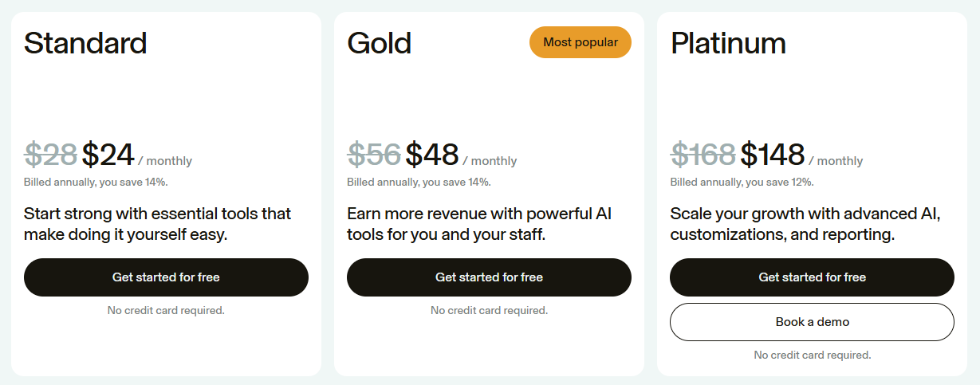This screenshot has width=980, height=385.
Task: Click the crossed-out $28 price
Action: 50,155
